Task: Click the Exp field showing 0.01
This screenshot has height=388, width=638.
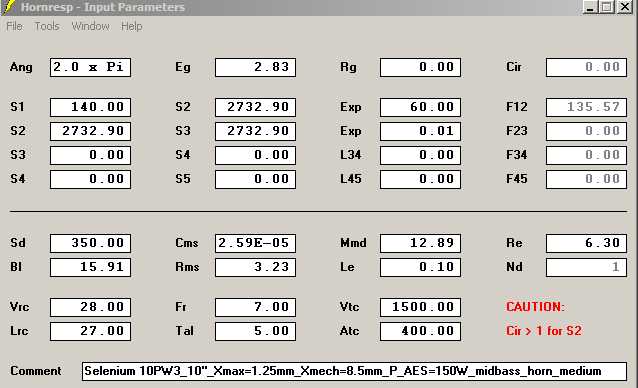Action: 420,131
